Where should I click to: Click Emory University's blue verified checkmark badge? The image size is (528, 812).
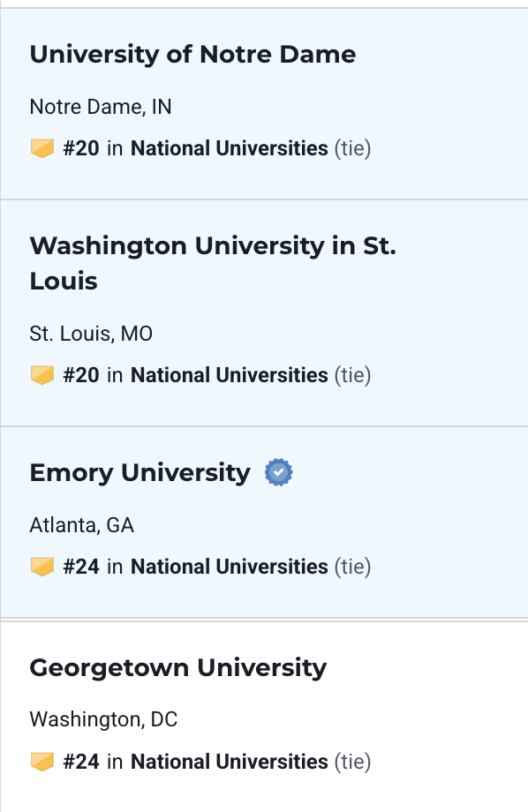pyautogui.click(x=279, y=472)
